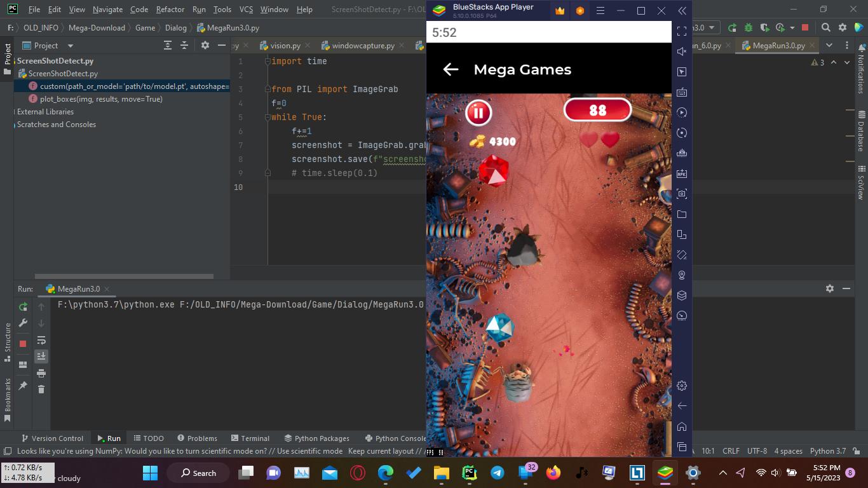Image resolution: width=868 pixels, height=488 pixels.
Task: Open BlueStacks multi-instance manager layers icon
Action: tap(682, 295)
